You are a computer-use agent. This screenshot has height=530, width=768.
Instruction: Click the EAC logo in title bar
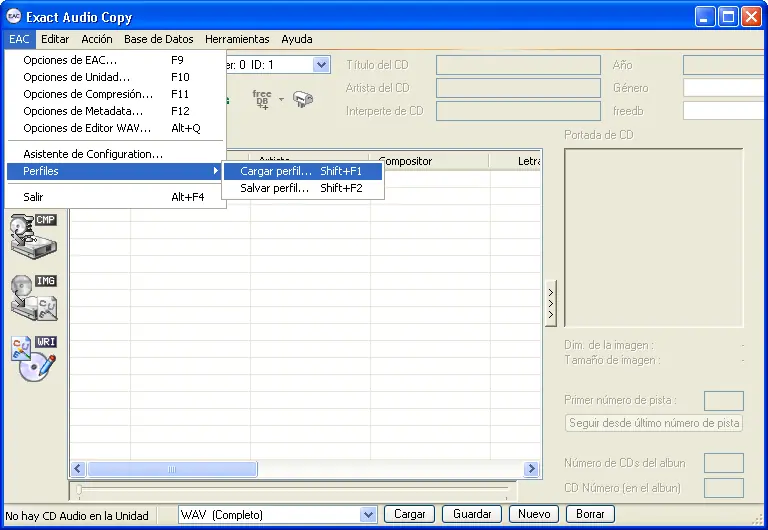pyautogui.click(x=14, y=17)
